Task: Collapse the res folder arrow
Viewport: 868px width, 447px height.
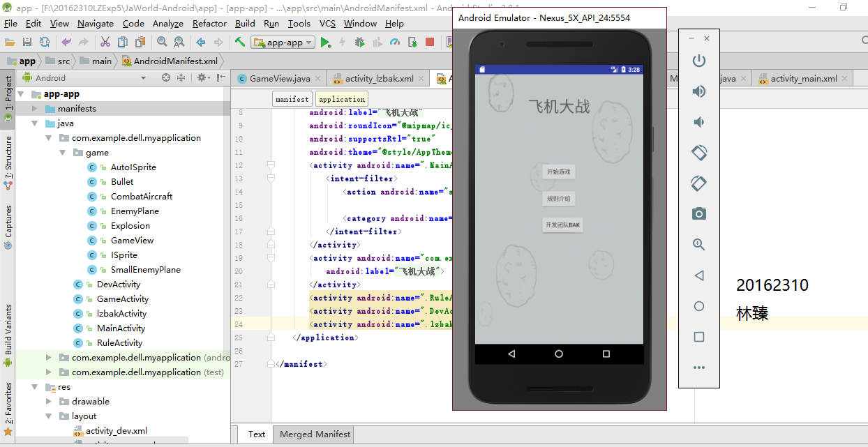Action: click(34, 387)
